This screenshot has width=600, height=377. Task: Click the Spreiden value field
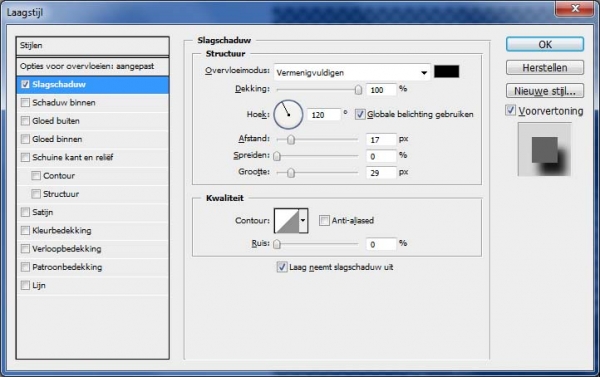coord(381,156)
